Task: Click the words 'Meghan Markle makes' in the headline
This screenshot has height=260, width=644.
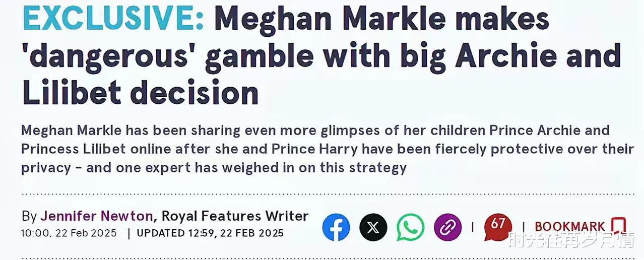Action: point(381,19)
